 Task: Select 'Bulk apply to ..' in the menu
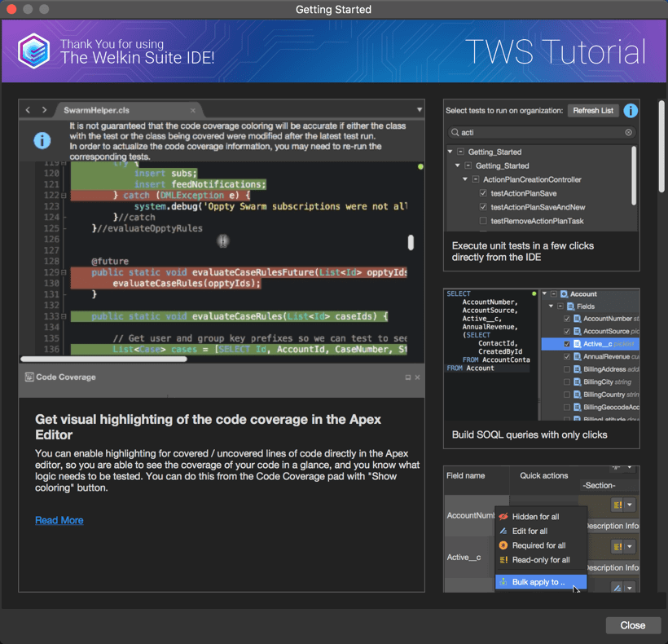coord(541,582)
